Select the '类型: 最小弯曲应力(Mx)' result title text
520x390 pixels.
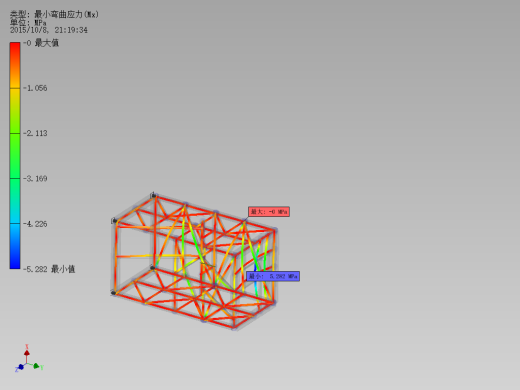[x=54, y=14]
